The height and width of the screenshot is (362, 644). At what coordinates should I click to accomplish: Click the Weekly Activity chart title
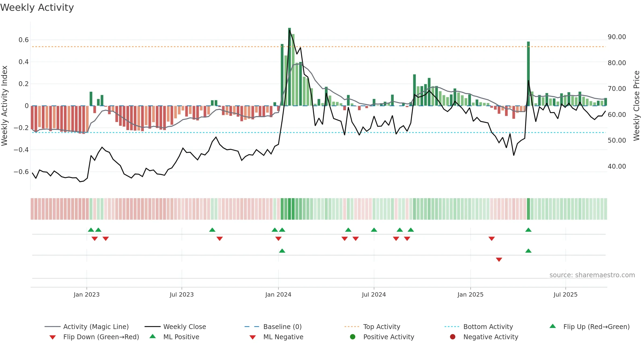tap(37, 8)
